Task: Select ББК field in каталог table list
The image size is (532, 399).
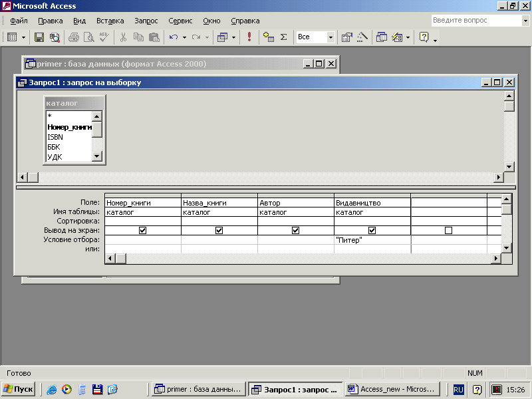Action: [x=69, y=147]
